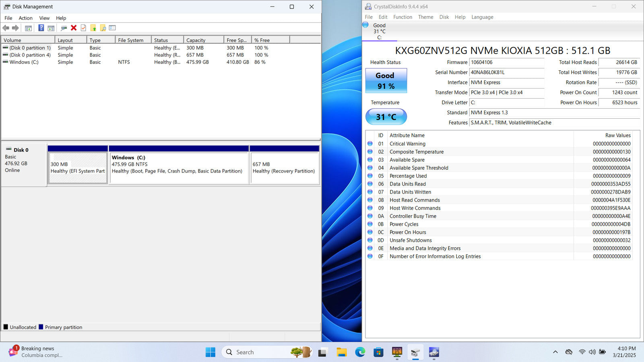The height and width of the screenshot is (362, 644).
Task: Click drive icon beside Disk 0 partition 1
Action: (5, 47)
